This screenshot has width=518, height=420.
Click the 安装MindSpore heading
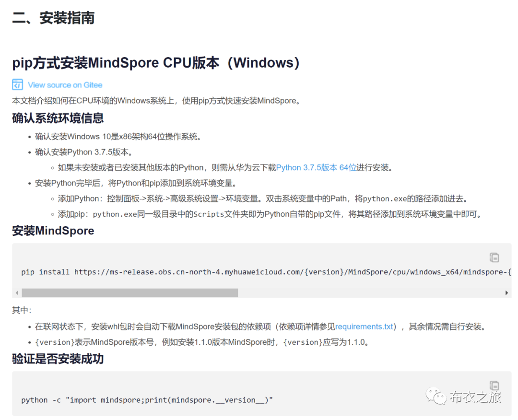(x=53, y=231)
